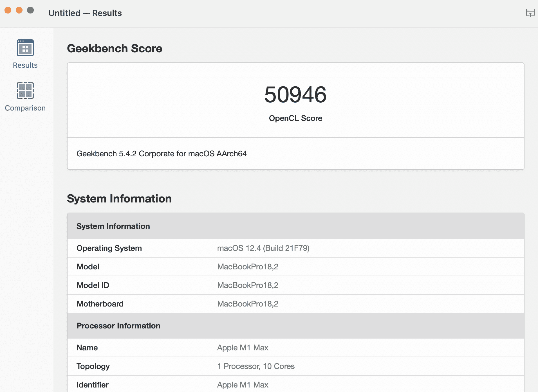Click the Motherboard row label
The width and height of the screenshot is (538, 392).
(100, 304)
